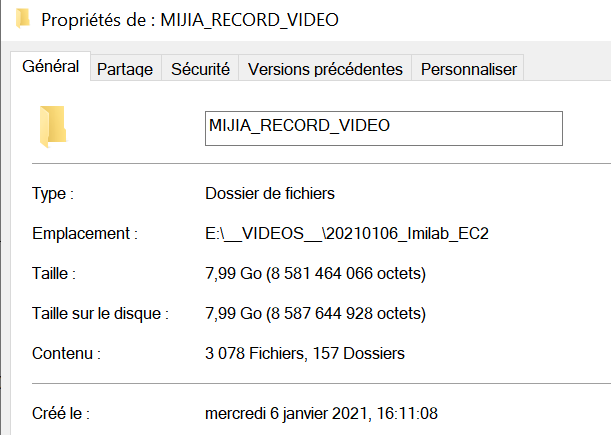Image resolution: width=611 pixels, height=435 pixels.
Task: Click the creation date mercredi 6 janvier 2021
Action: point(321,414)
